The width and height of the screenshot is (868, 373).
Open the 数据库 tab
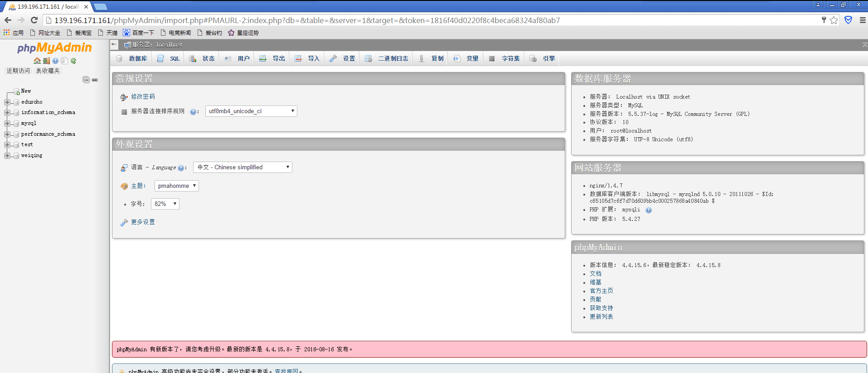click(131, 58)
